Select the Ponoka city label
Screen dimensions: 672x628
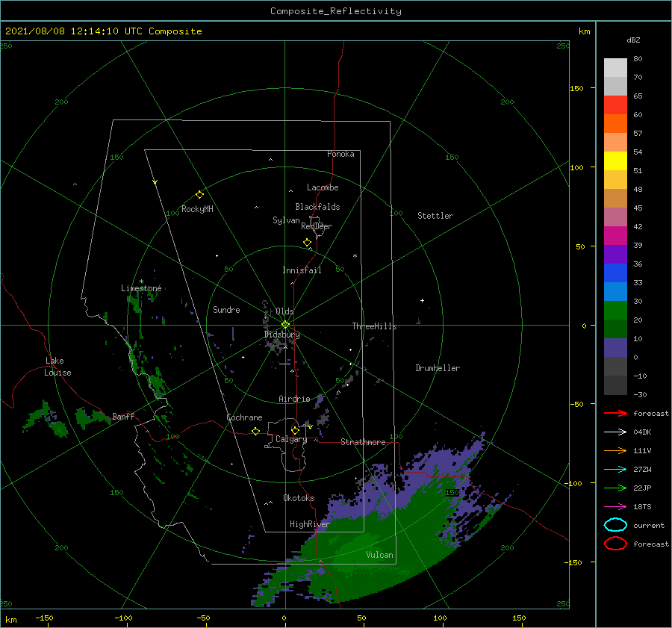(340, 154)
